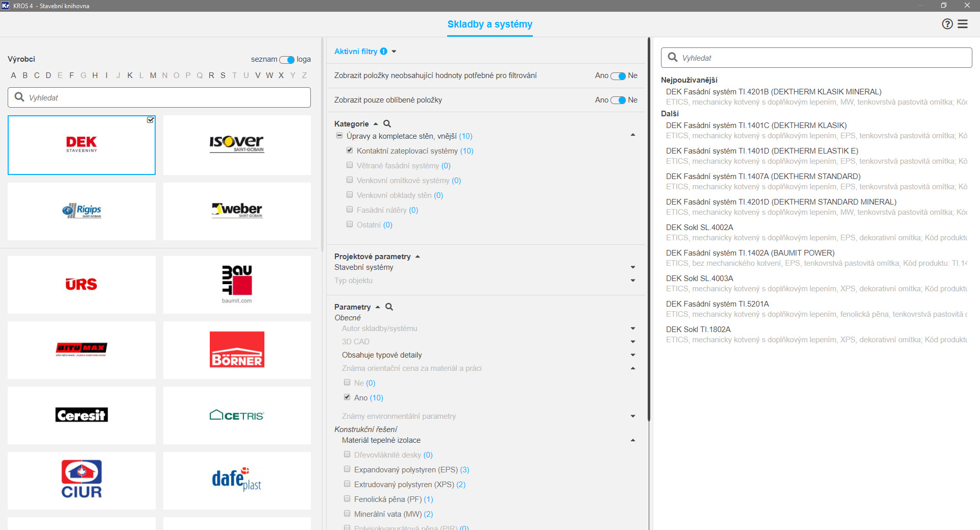Click the search icon next to Kategorie
The width and height of the screenshot is (980, 530).
pyautogui.click(x=387, y=124)
